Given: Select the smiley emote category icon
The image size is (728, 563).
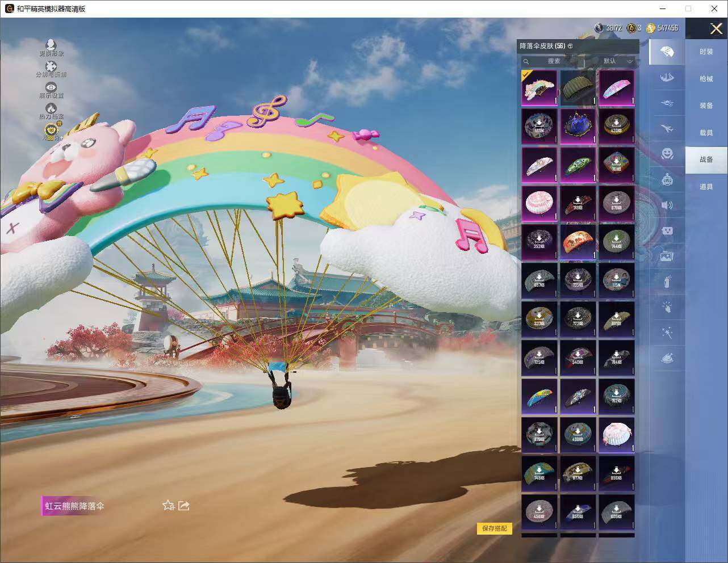Looking at the screenshot, I should tap(667, 154).
